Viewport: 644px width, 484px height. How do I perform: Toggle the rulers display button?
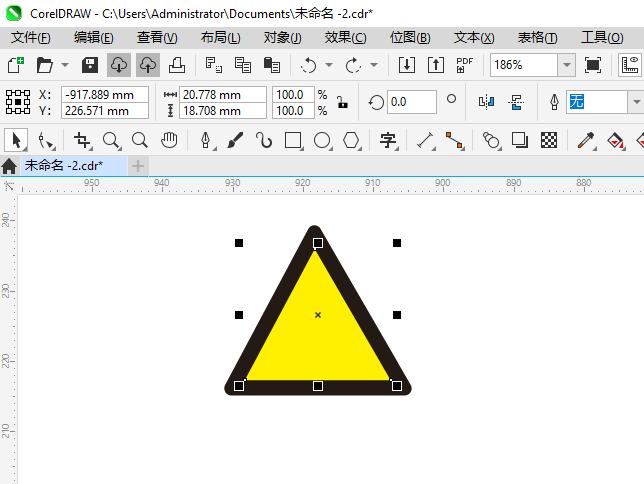coord(630,65)
